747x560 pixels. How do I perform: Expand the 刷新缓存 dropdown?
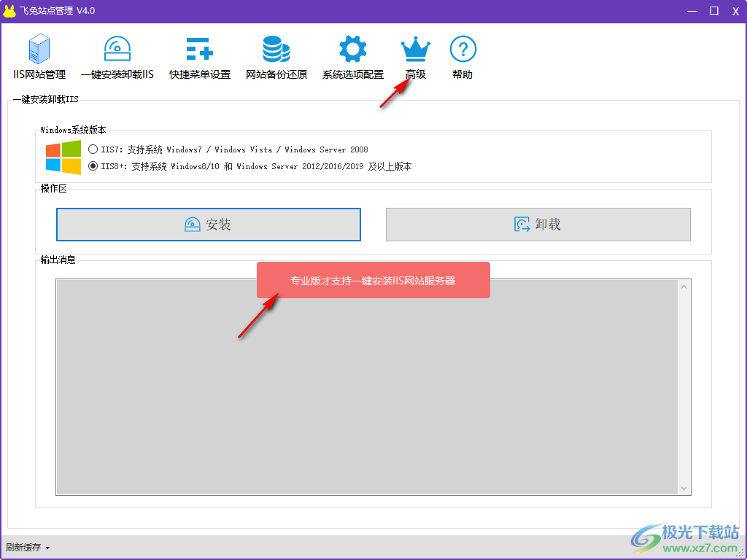[28, 548]
